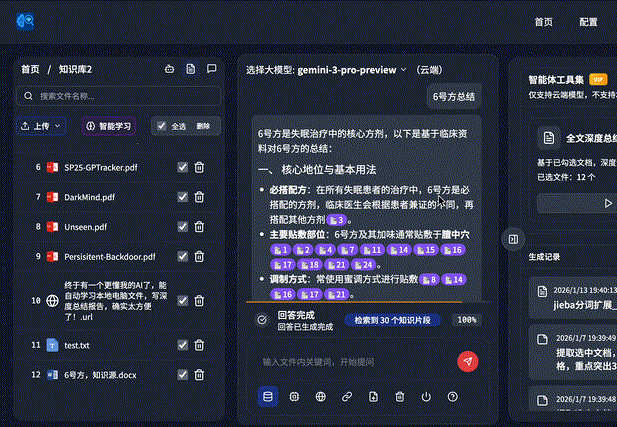Image resolution: width=617 pixels, height=427 pixels.
Task: Delete Unseen.pdf using the trash icon
Action: coord(199,227)
